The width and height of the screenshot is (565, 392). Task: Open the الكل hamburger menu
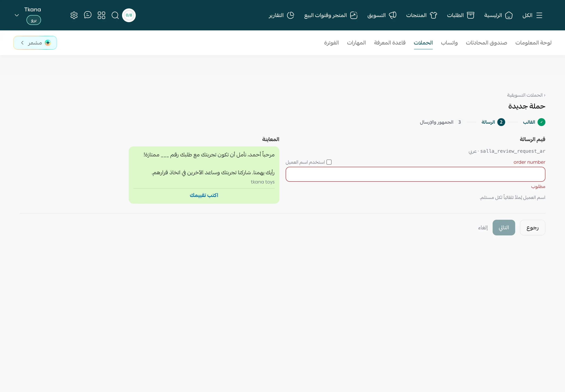[532, 15]
